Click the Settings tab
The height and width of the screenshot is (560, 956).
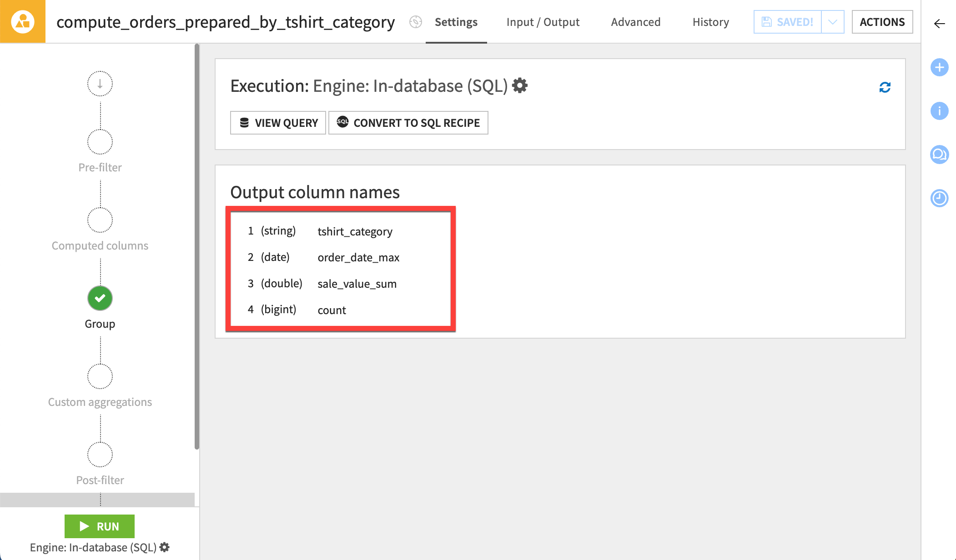[x=456, y=21]
